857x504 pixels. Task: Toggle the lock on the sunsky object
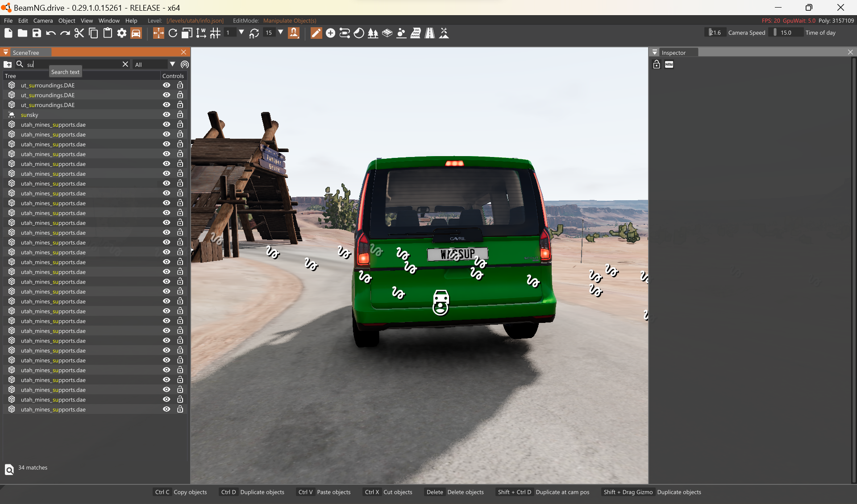click(x=180, y=115)
